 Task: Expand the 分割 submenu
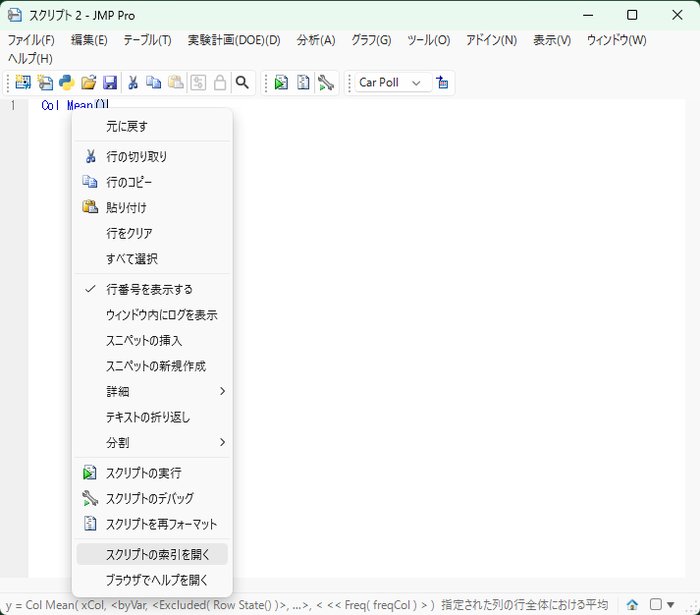click(152, 443)
